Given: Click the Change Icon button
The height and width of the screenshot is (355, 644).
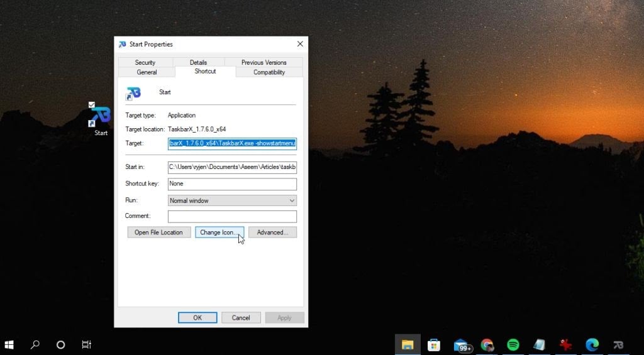Looking at the screenshot, I should 219,232.
